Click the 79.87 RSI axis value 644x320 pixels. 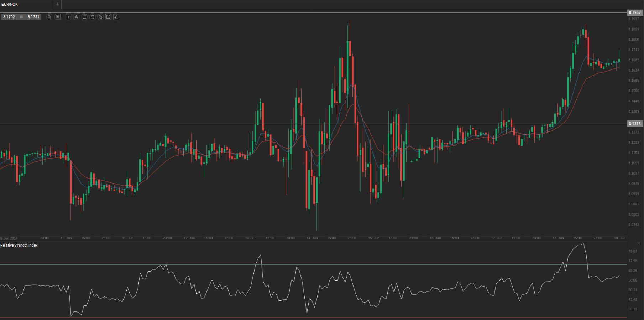click(633, 251)
